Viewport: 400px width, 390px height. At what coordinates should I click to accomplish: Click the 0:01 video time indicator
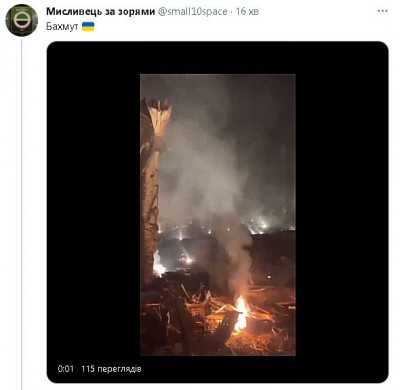click(x=66, y=369)
